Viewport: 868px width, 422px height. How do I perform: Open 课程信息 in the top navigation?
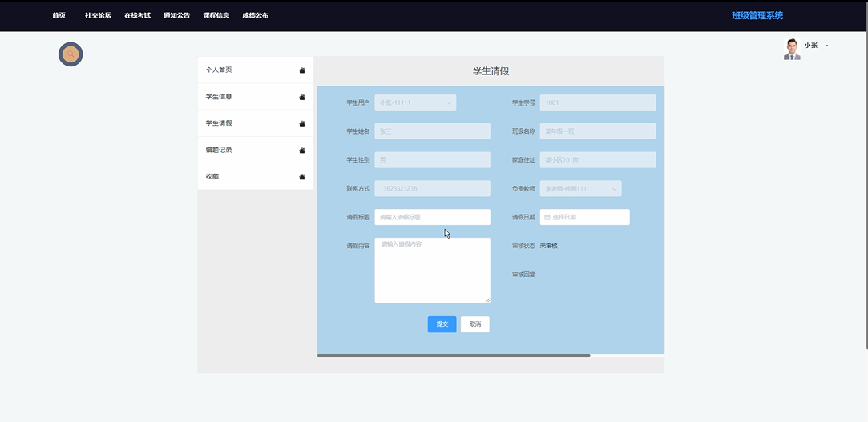tap(216, 15)
